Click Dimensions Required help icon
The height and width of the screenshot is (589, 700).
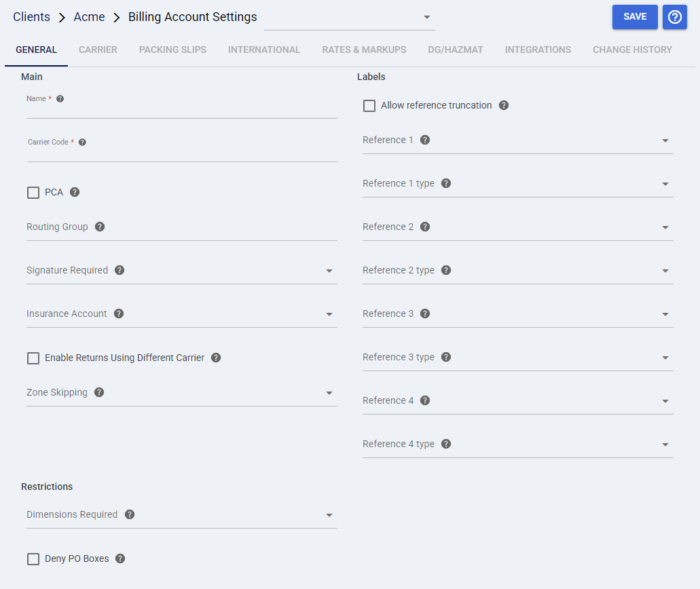coord(130,514)
